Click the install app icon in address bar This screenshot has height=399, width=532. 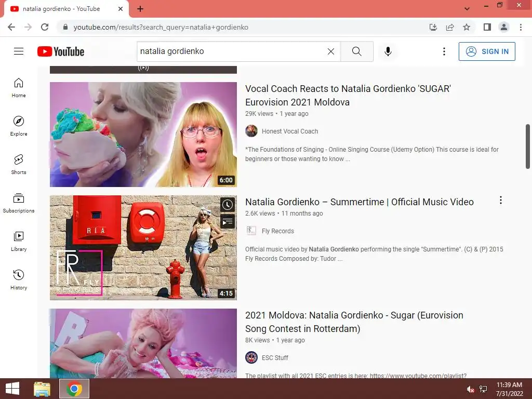coord(433,27)
